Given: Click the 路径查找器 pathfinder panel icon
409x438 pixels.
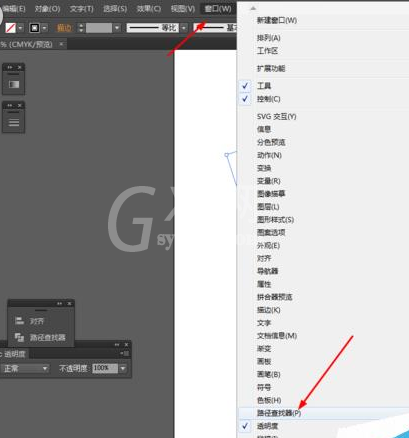Looking at the screenshot, I should (19, 337).
